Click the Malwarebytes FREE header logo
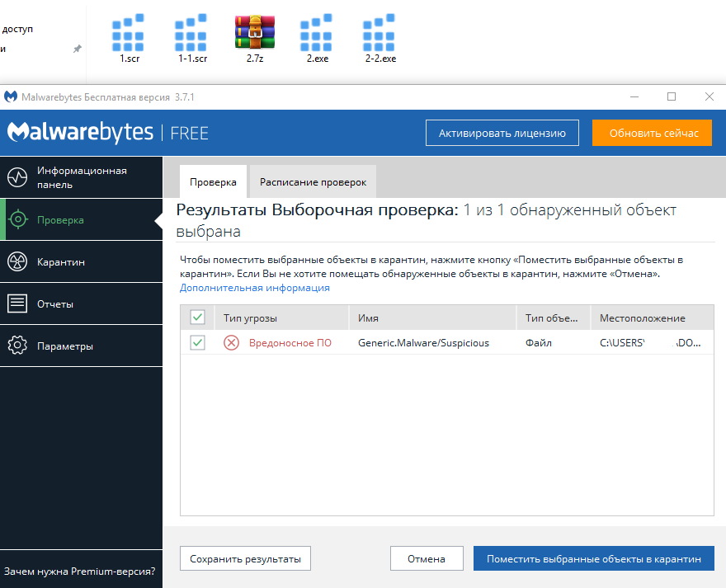Image resolution: width=726 pixels, height=588 pixels. [x=107, y=133]
